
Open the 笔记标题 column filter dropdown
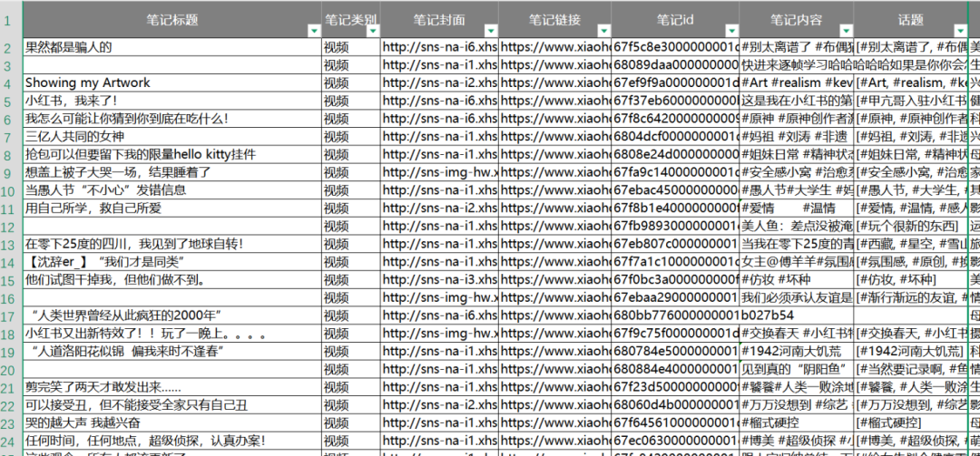coord(313,31)
